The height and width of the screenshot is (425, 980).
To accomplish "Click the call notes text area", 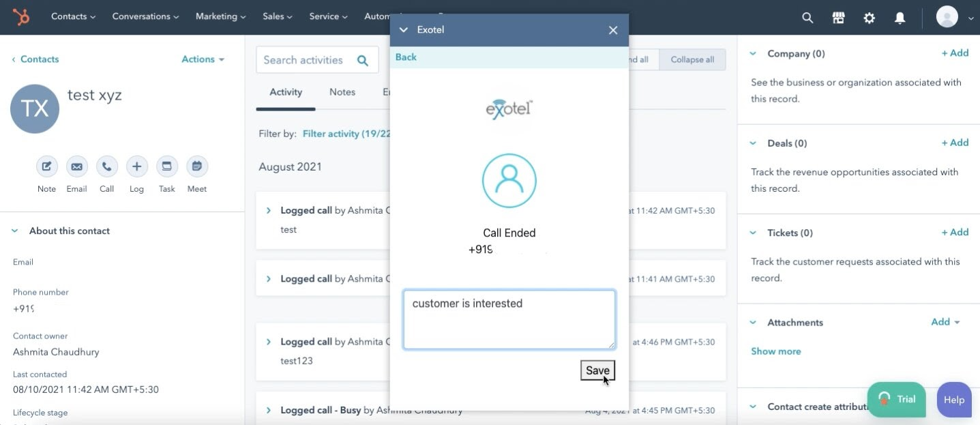I will click(x=509, y=320).
